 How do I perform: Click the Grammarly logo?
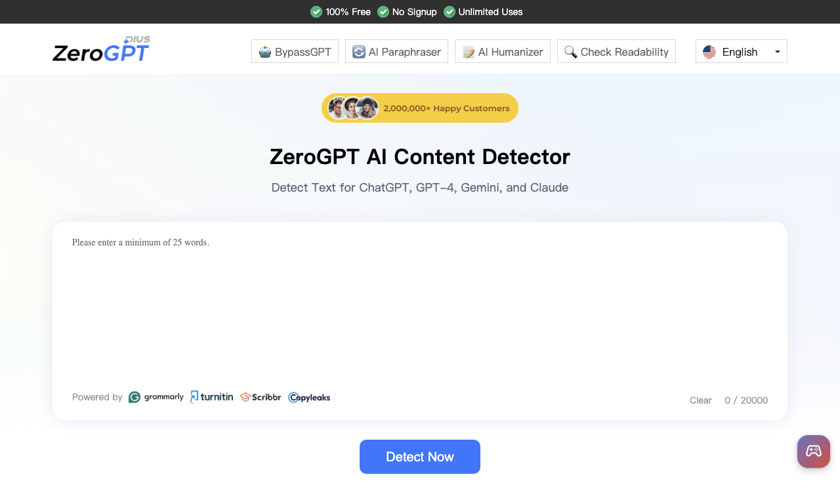point(156,397)
